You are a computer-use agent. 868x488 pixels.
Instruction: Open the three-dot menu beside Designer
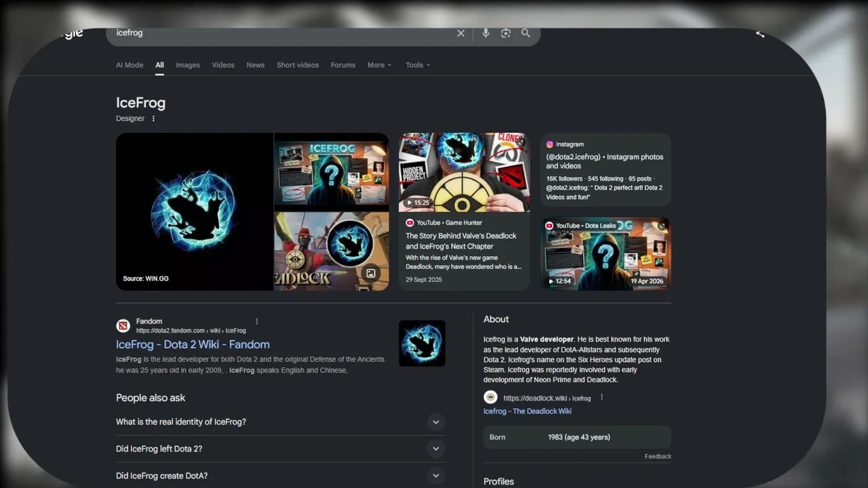coord(153,119)
